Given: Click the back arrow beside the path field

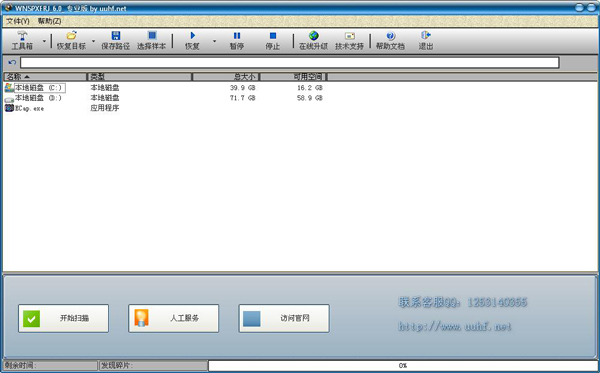Looking at the screenshot, I should click(12, 62).
